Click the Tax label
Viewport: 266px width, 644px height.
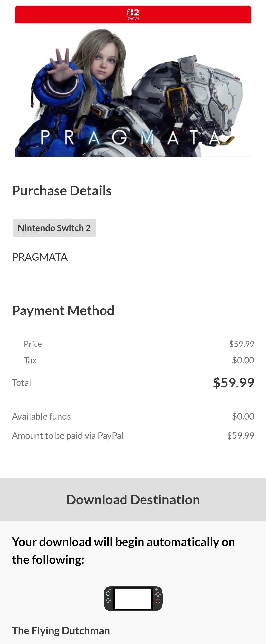click(x=30, y=360)
